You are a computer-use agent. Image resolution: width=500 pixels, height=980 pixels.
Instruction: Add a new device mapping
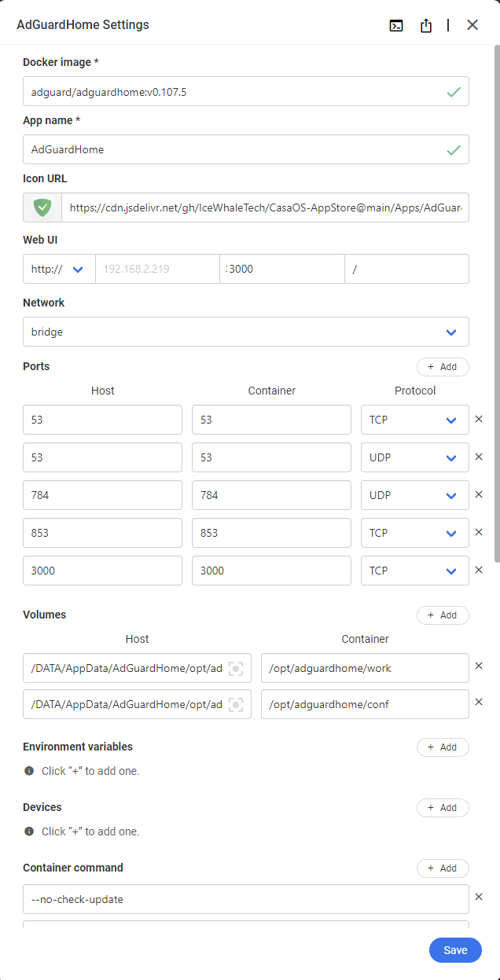click(442, 807)
